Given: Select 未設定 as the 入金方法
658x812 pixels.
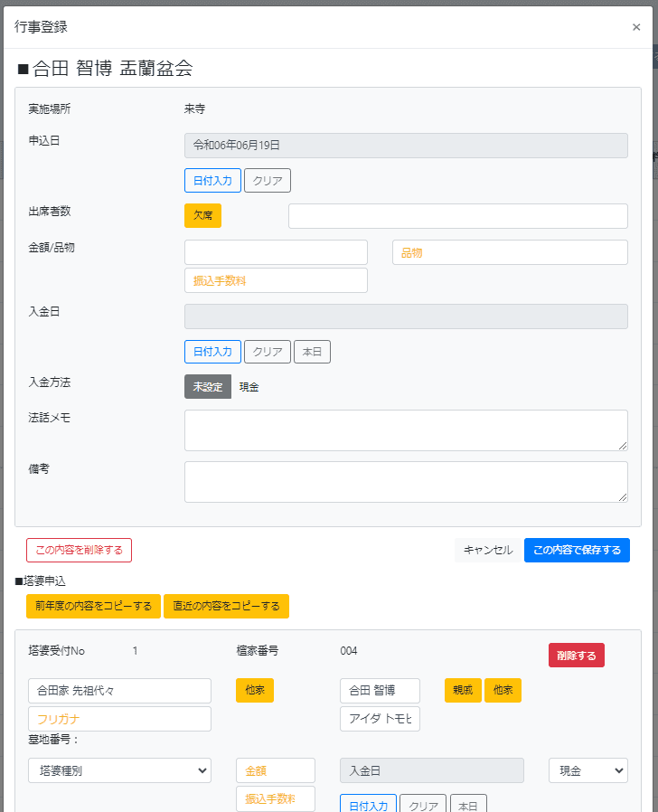Looking at the screenshot, I should (x=208, y=387).
